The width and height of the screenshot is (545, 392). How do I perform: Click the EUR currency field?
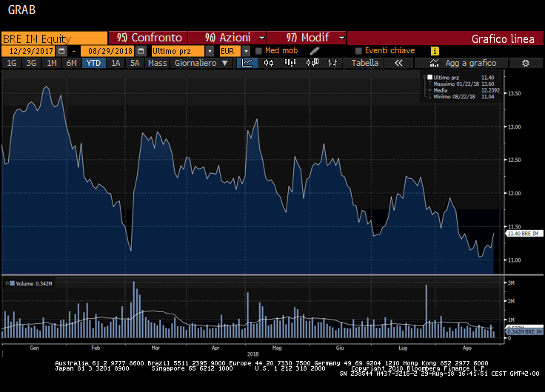pyautogui.click(x=230, y=51)
